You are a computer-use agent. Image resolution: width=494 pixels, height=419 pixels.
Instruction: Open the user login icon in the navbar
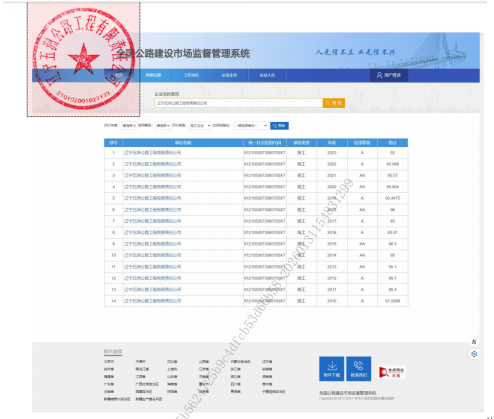point(389,75)
